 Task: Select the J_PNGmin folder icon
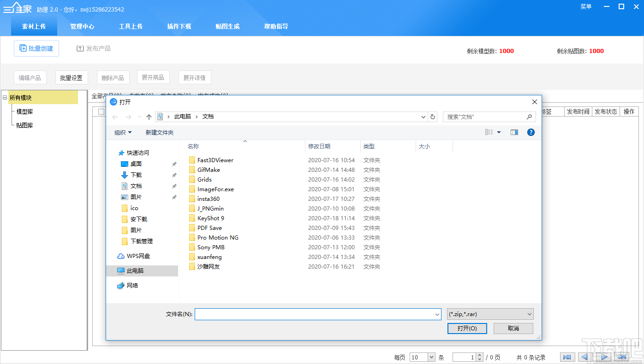pos(192,209)
